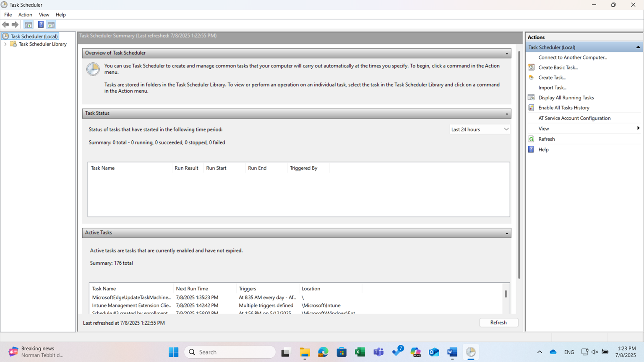The height and width of the screenshot is (362, 644).
Task: Click the Forward arrow toolbar icon
Action: tap(15, 25)
